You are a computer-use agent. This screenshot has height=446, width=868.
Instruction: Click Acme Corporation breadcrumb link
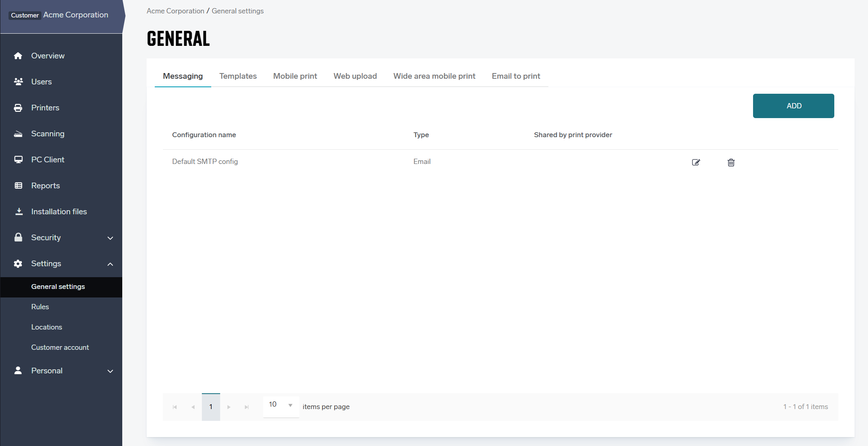coord(175,11)
